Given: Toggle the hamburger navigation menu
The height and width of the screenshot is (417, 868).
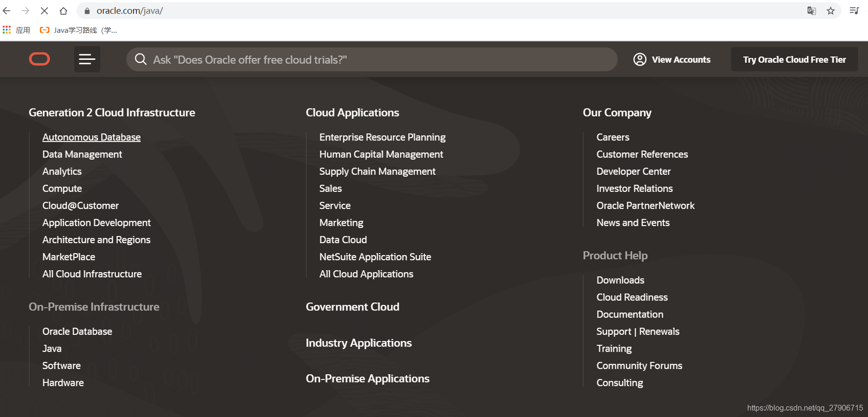Looking at the screenshot, I should (87, 59).
